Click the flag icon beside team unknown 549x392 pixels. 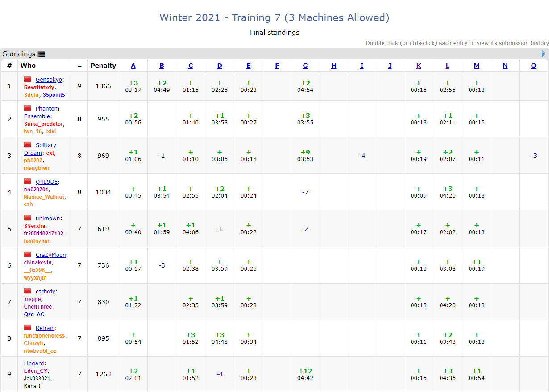(28, 218)
